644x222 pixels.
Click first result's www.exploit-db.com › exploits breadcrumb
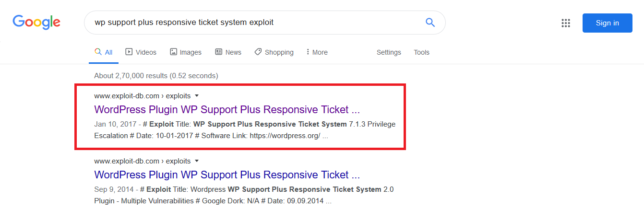click(143, 96)
